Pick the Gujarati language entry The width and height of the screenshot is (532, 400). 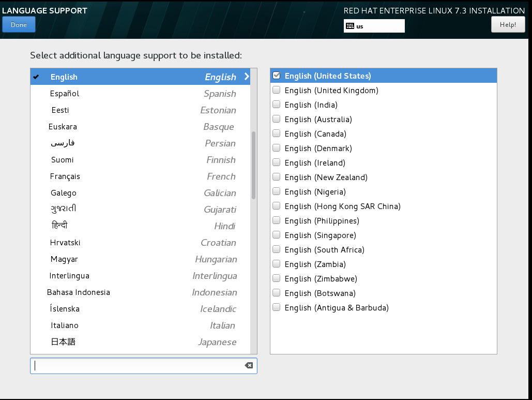[141, 209]
